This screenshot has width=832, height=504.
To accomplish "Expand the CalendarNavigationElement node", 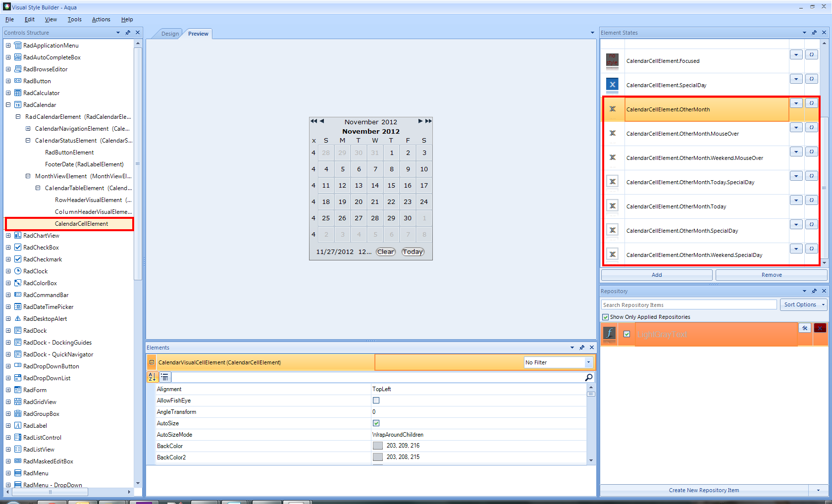I will [28, 128].
